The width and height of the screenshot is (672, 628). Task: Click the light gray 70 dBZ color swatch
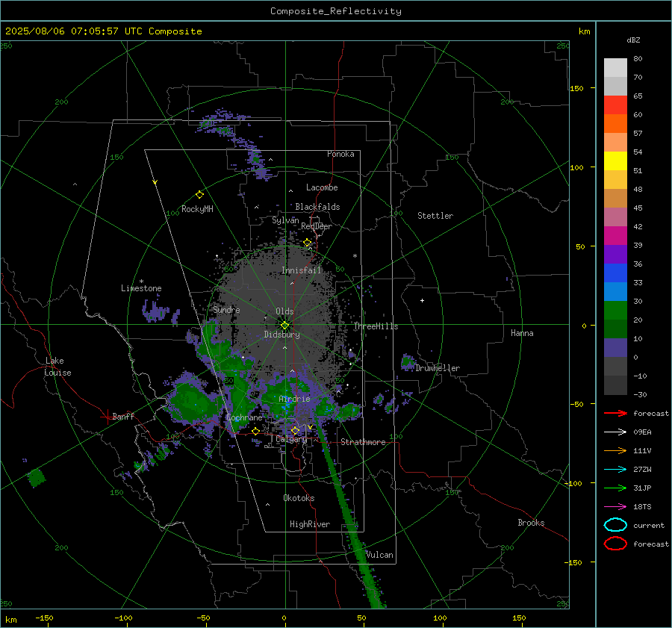[615, 68]
